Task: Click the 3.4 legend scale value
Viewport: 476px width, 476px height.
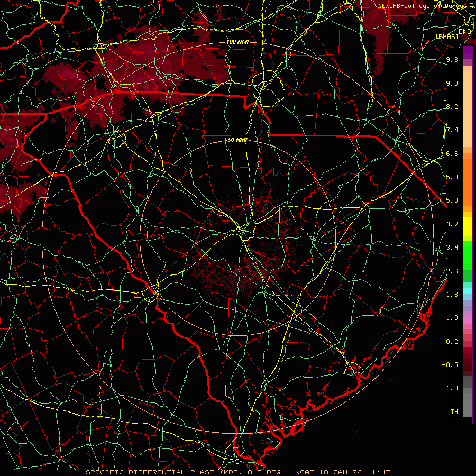Action: (x=452, y=248)
